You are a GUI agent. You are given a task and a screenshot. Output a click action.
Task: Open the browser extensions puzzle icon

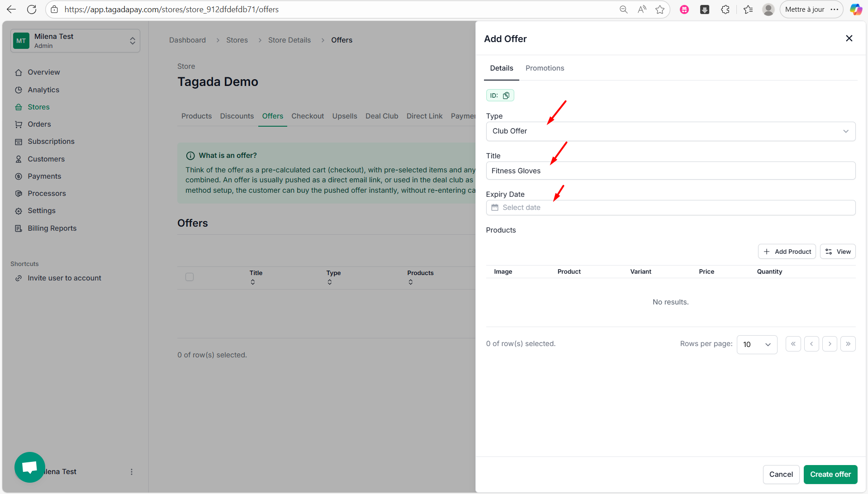coord(725,9)
